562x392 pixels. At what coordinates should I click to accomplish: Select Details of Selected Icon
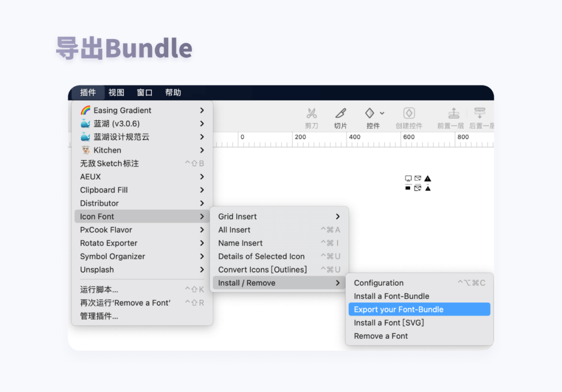coord(279,256)
